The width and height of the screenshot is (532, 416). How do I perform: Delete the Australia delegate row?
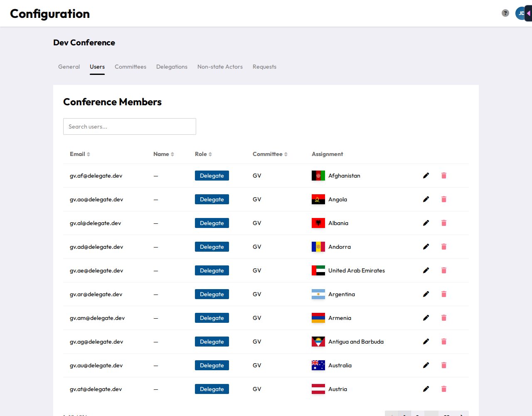click(x=444, y=365)
